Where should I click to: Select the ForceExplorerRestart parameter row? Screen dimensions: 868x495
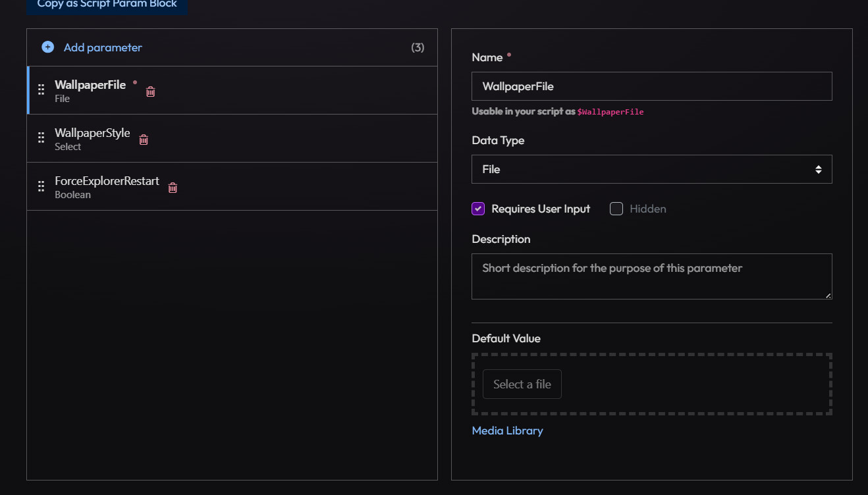point(232,186)
